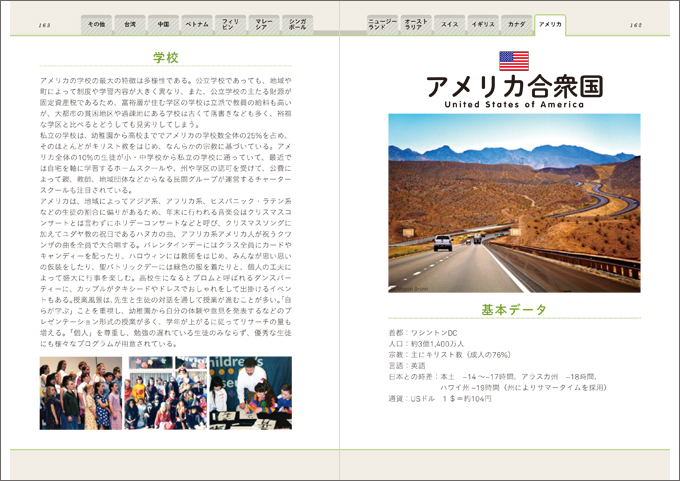Click the 人口：約3億1,400万人 line
The height and width of the screenshot is (481, 680).
point(426,344)
